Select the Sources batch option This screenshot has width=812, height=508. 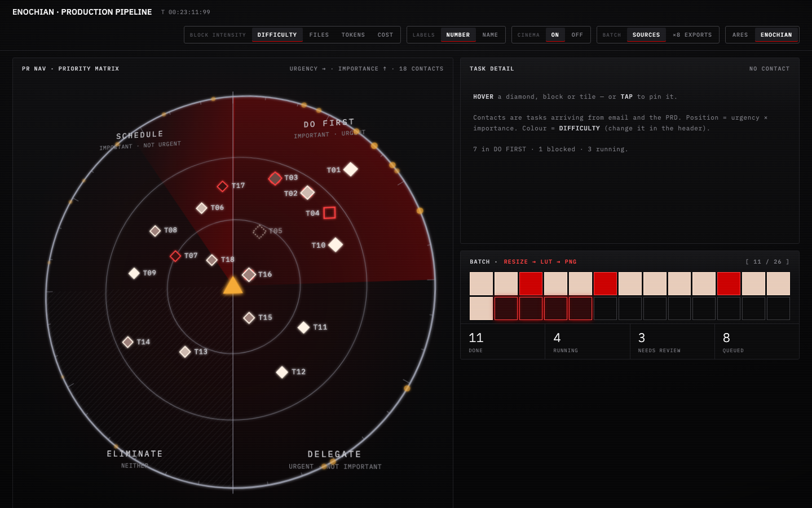point(646,35)
